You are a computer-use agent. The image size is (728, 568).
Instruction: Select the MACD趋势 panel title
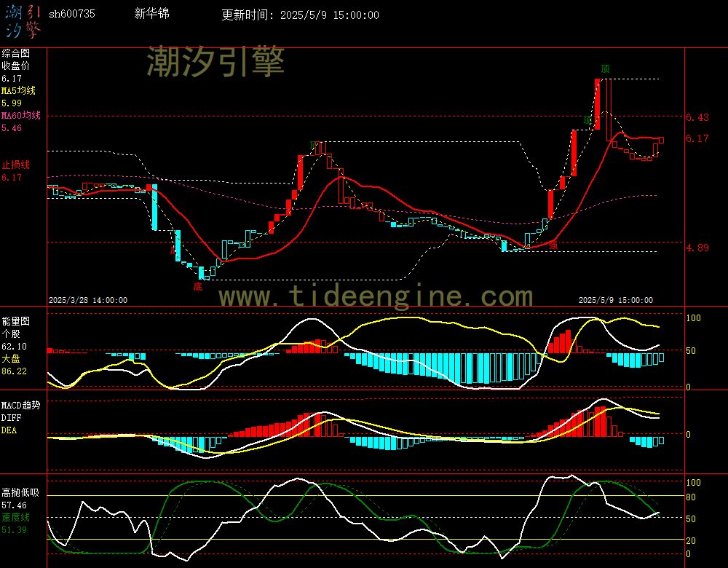21,405
